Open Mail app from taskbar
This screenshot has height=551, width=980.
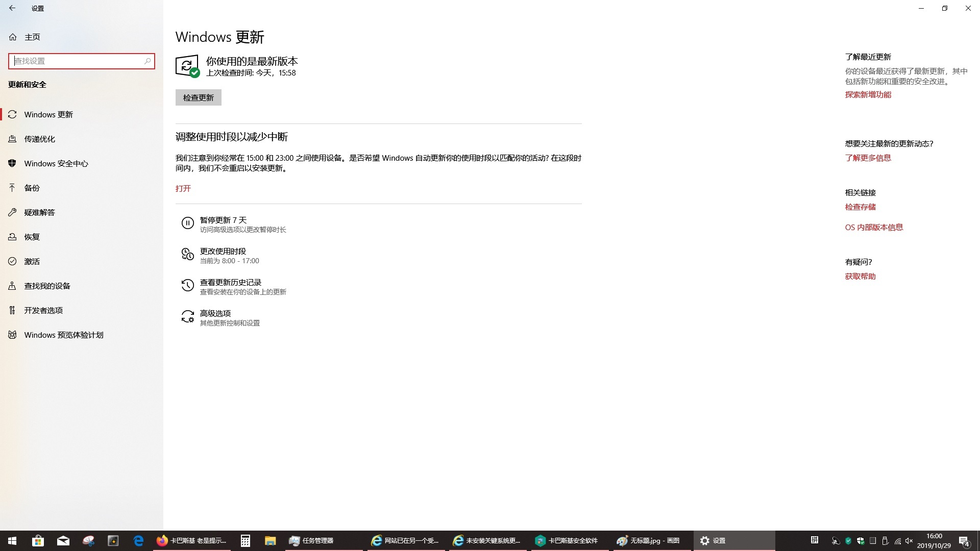click(x=63, y=541)
